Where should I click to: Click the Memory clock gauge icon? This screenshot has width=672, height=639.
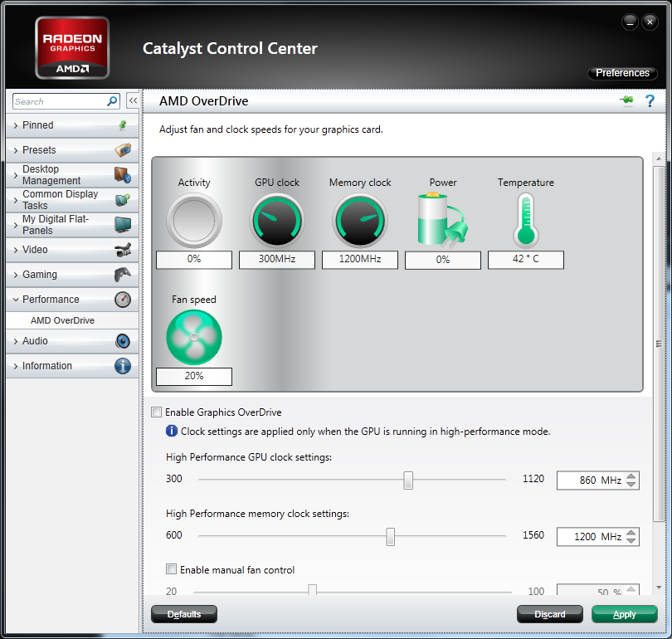pyautogui.click(x=359, y=221)
